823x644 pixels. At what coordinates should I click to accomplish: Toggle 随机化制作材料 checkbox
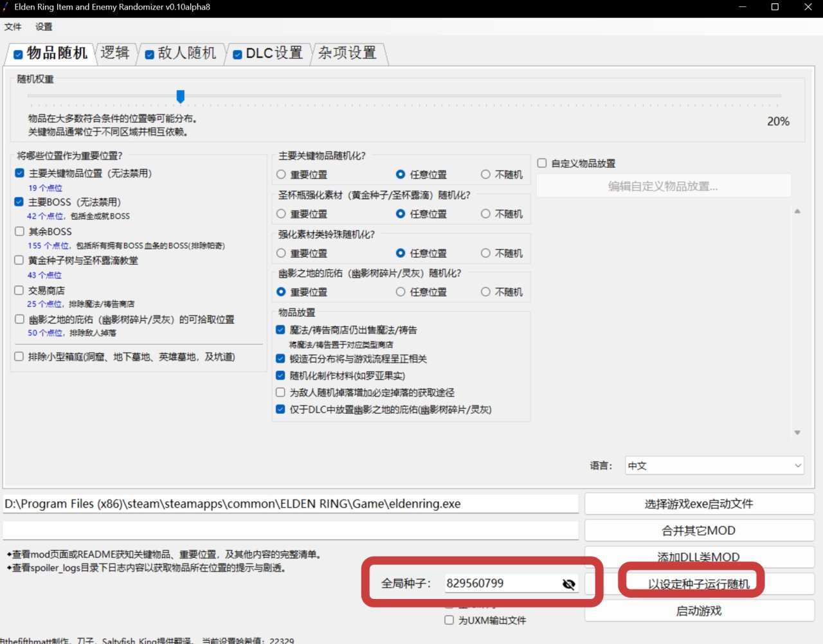pyautogui.click(x=280, y=375)
